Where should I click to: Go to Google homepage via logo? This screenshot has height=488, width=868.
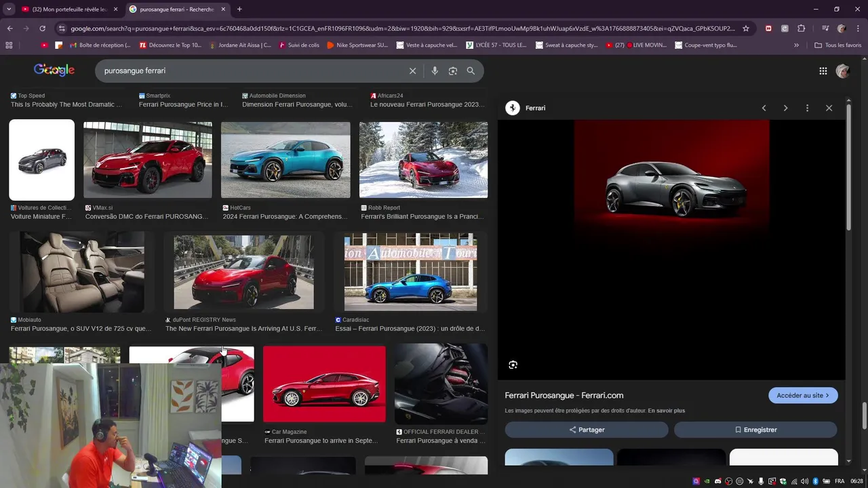click(x=54, y=70)
